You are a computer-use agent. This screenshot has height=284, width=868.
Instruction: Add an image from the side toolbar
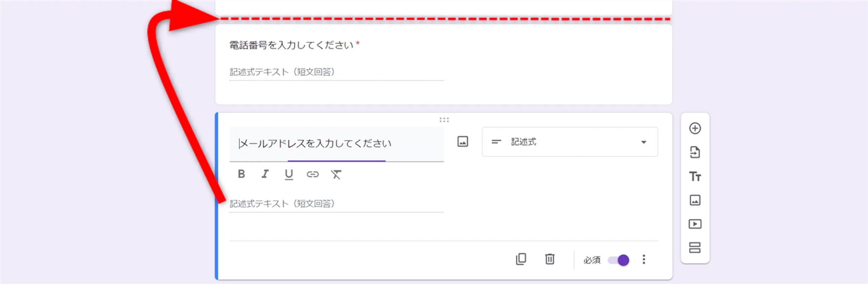coord(695,200)
